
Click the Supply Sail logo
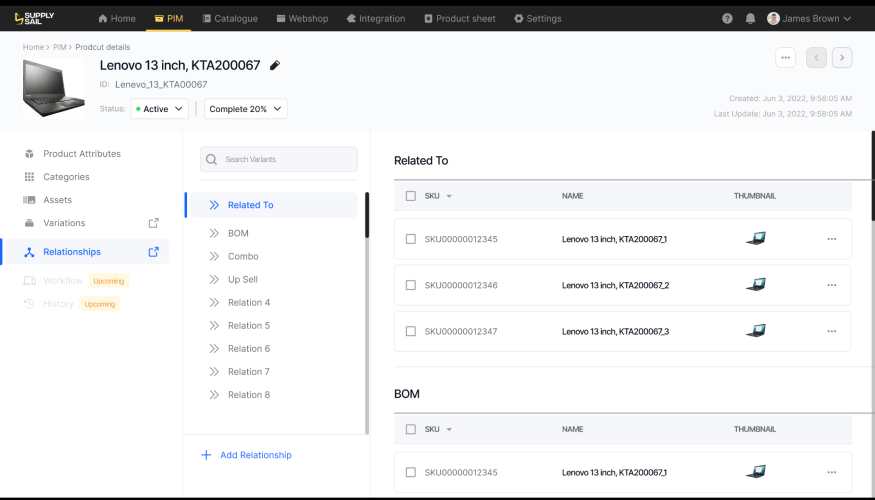pos(34,18)
